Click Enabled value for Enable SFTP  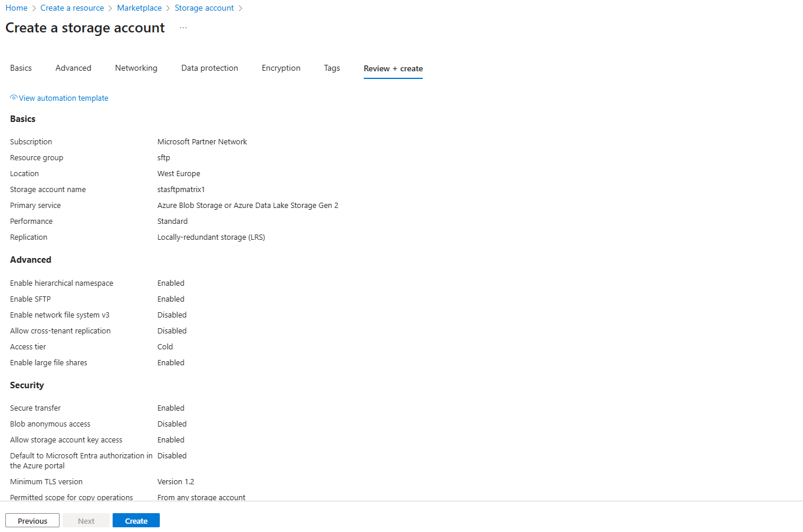(171, 299)
